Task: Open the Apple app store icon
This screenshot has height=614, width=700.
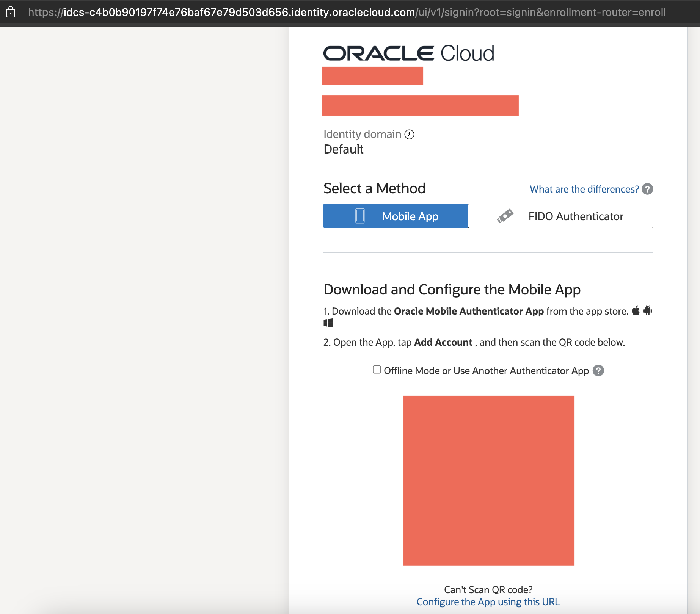Action: pos(636,310)
